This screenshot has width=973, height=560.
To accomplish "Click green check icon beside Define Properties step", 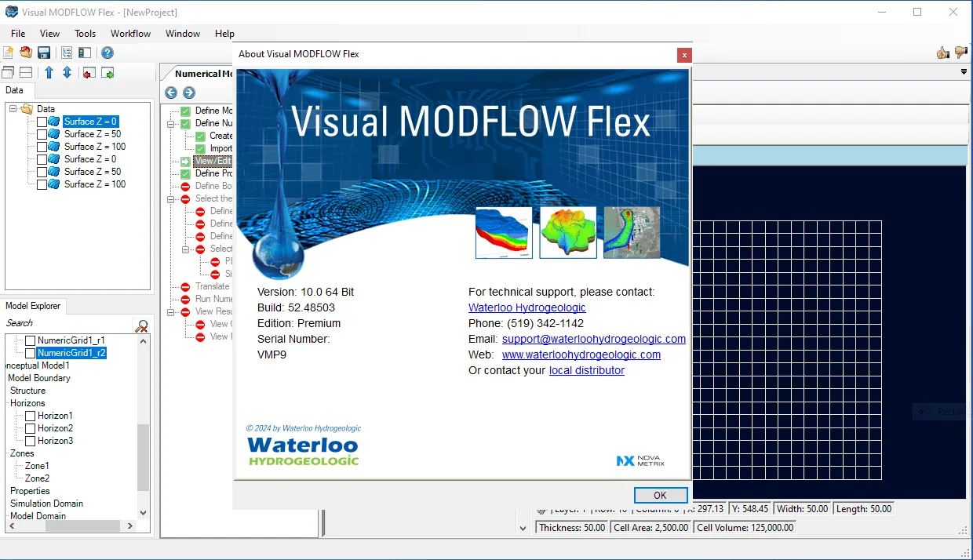I will click(x=186, y=173).
